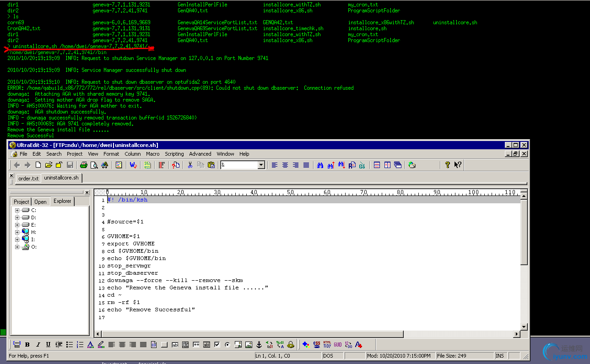
Task: Open the find text combo box dropdown
Action: (261, 165)
